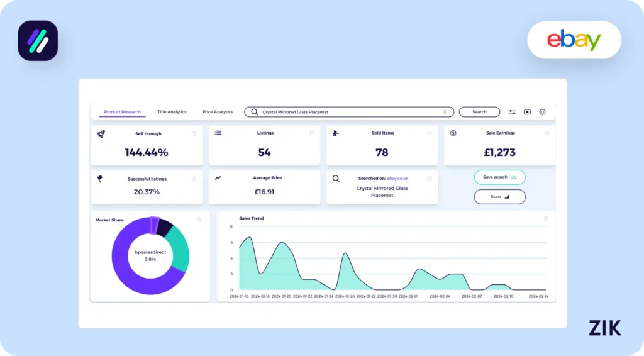The image size is (644, 356).
Task: Click the Save search button
Action: tap(499, 177)
